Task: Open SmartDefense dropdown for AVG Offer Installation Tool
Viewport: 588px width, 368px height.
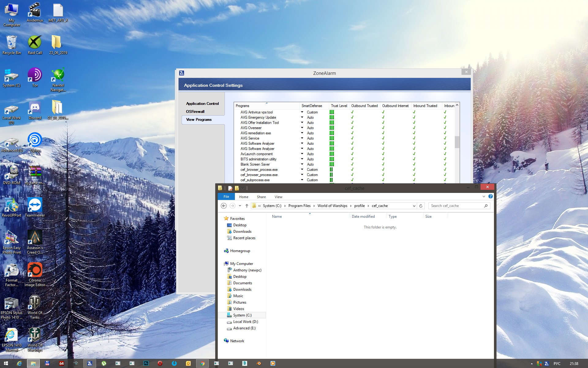Action: tap(302, 123)
